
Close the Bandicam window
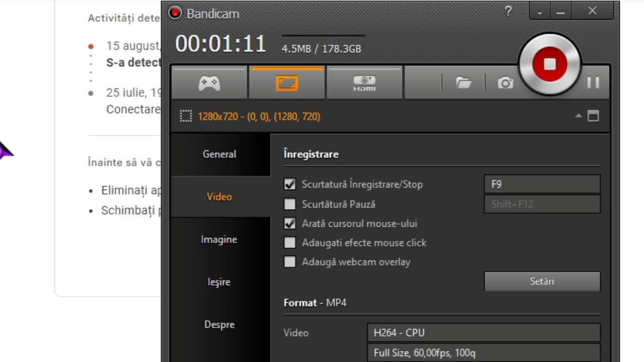pos(592,11)
